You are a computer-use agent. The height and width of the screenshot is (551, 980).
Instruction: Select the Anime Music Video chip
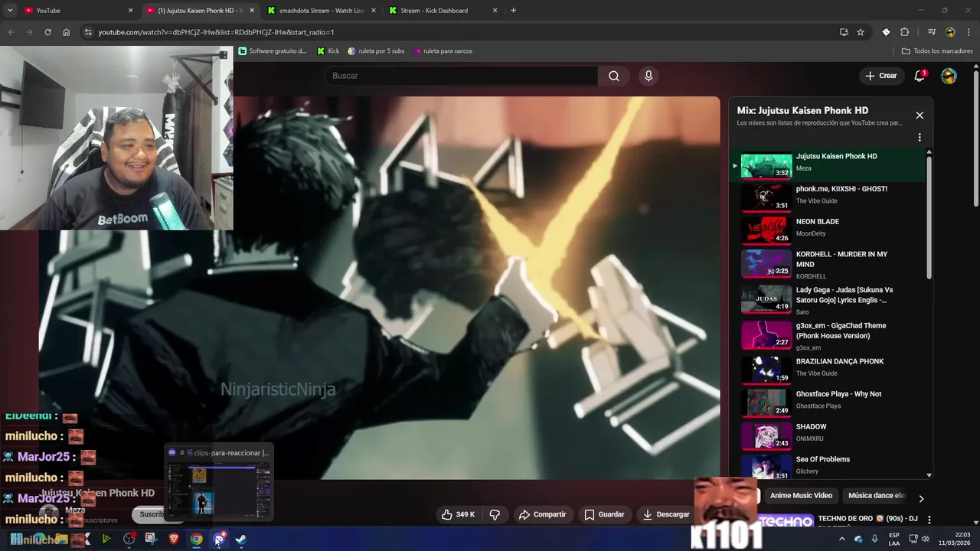801,496
